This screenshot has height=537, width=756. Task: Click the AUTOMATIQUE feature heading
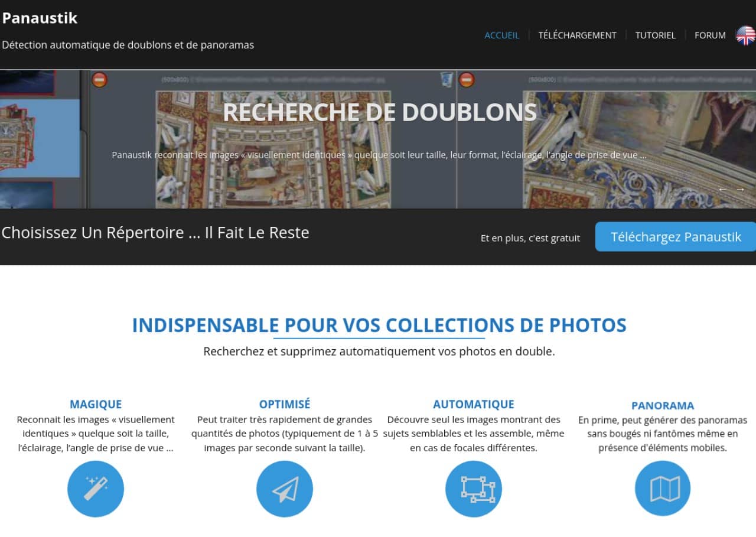474,405
